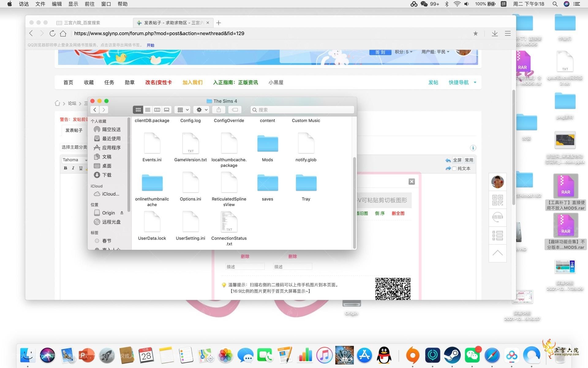Select the ConnectionStatus.txt file
The width and height of the screenshot is (588, 368).
[229, 222]
